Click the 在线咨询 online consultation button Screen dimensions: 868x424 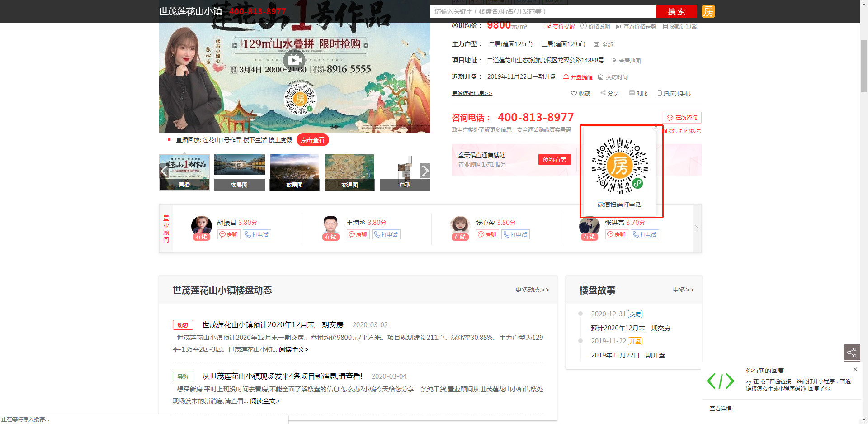coord(682,118)
